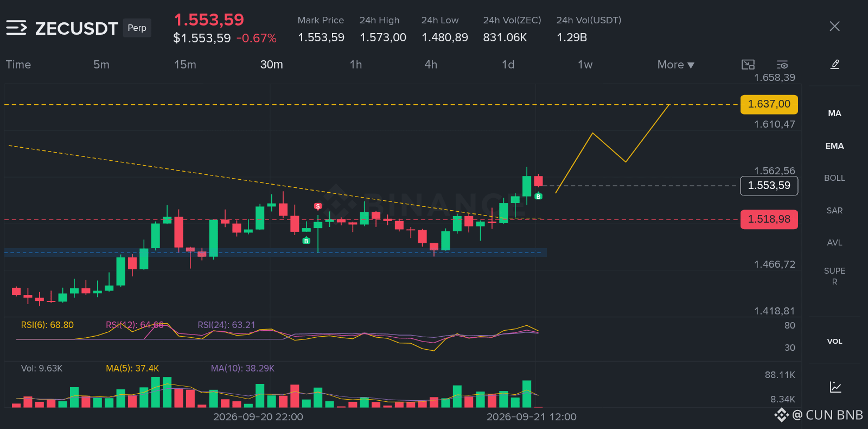Toggle the MA indicator
This screenshot has width=868, height=429.
834,113
